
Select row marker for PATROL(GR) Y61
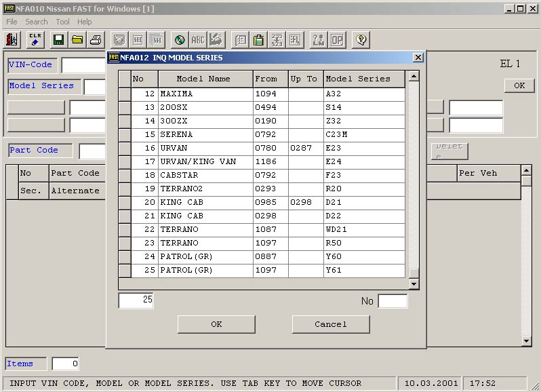pos(124,270)
